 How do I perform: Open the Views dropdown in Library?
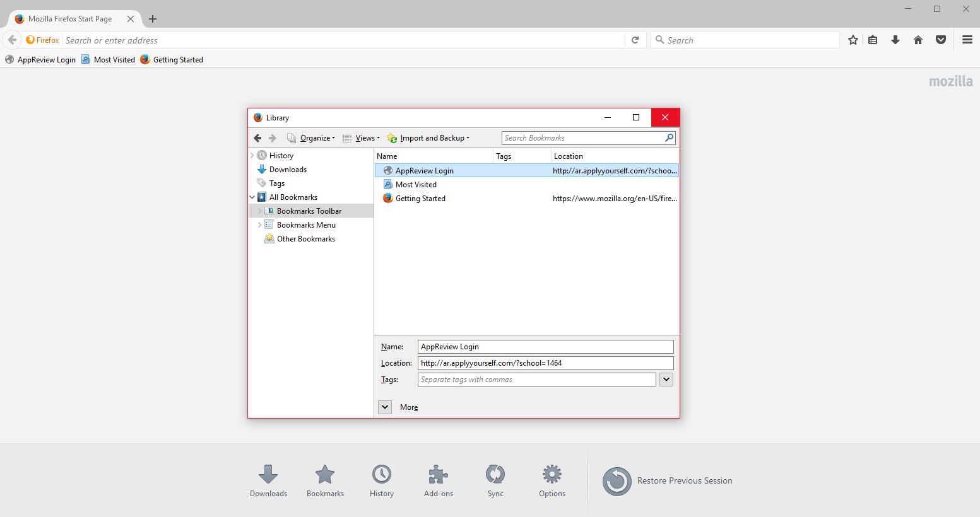(367, 138)
